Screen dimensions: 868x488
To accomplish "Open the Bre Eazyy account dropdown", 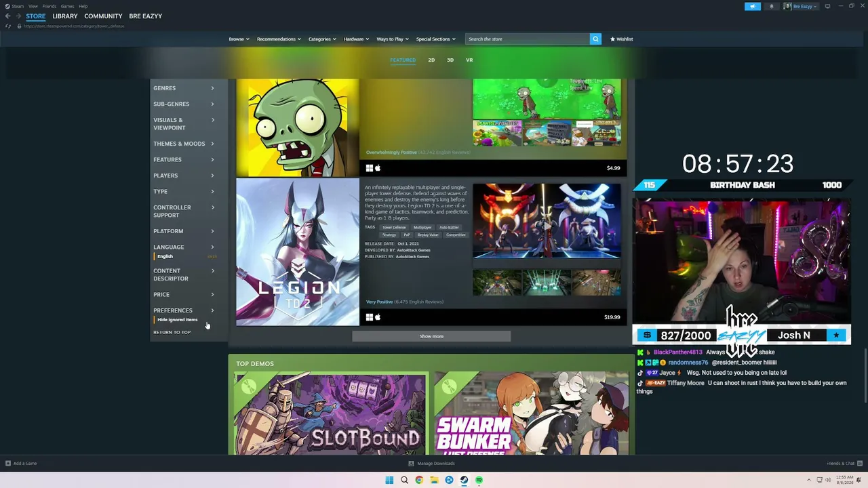I will coord(801,6).
